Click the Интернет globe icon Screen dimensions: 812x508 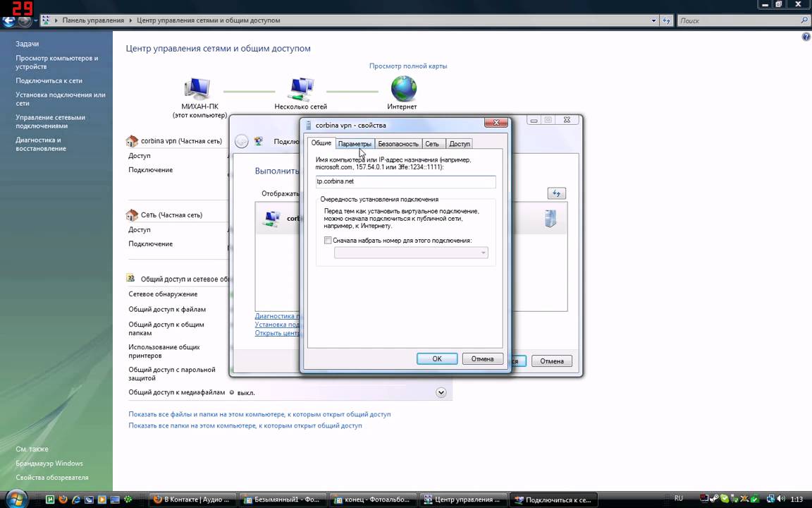(403, 88)
